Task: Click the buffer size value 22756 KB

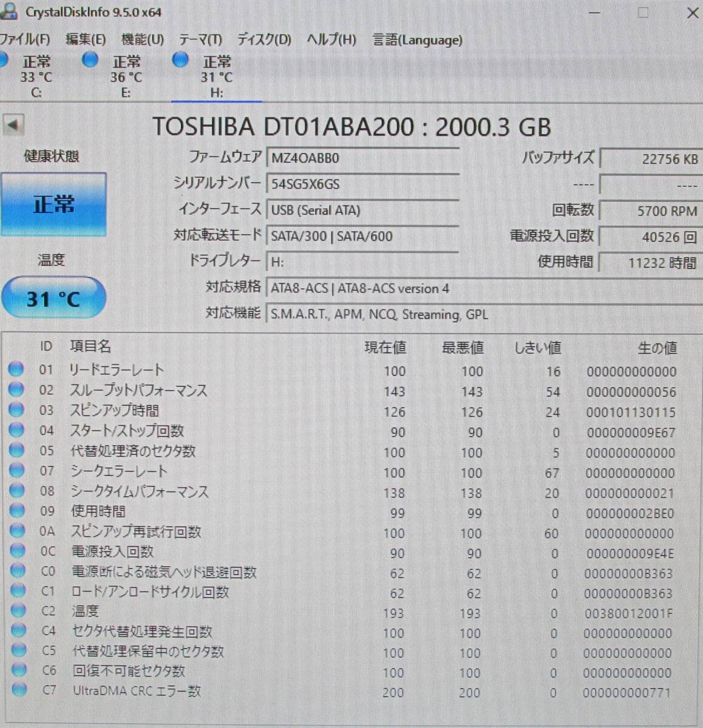Action: [651, 159]
